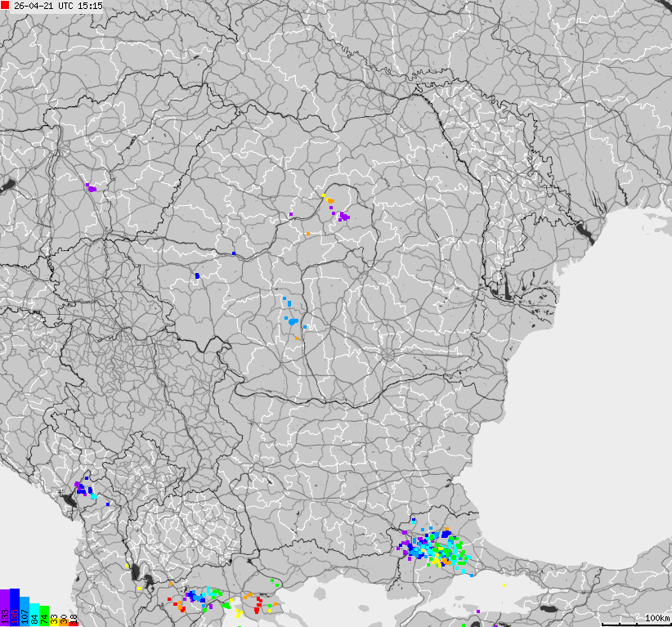Select the blue 135 legend bar
Image resolution: width=672 pixels, height=627 pixels.
(14, 609)
